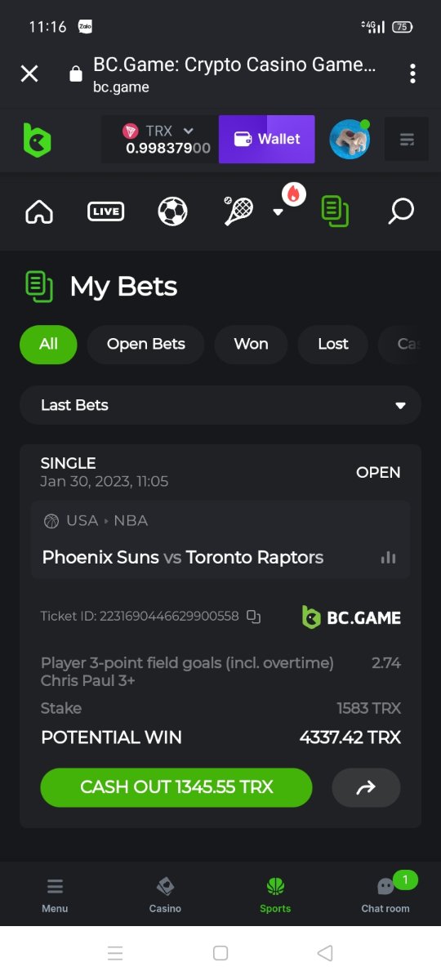Filter bets by Lost

333,344
